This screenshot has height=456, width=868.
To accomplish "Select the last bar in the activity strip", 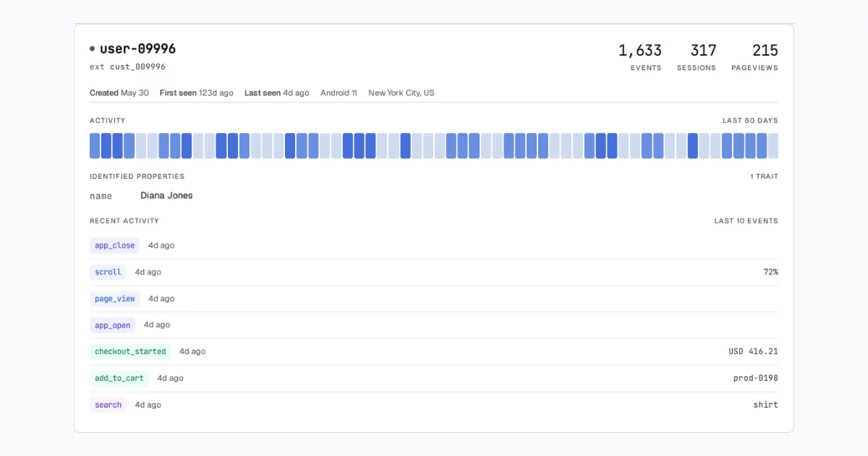I will coord(773,145).
